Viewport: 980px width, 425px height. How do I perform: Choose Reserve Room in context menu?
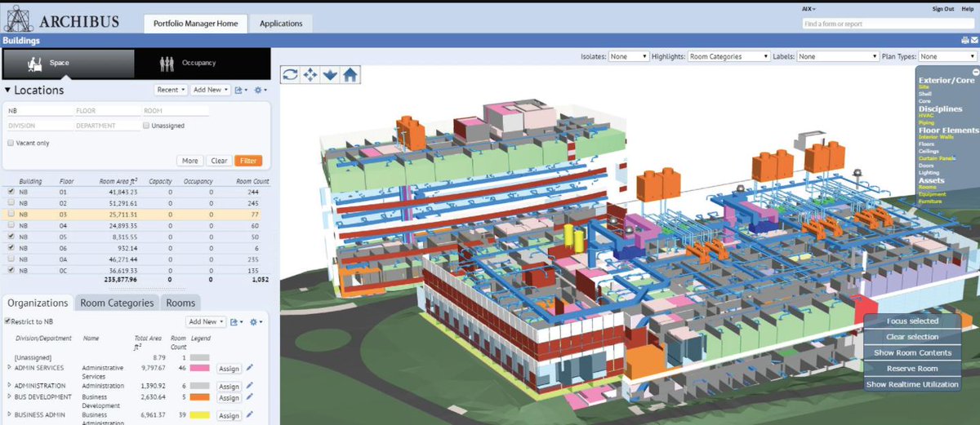[x=912, y=369]
